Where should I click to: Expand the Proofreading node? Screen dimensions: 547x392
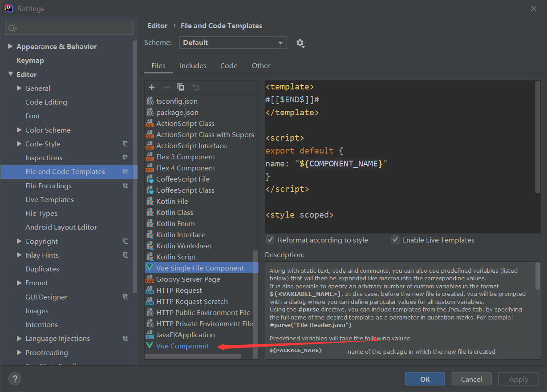click(x=19, y=352)
